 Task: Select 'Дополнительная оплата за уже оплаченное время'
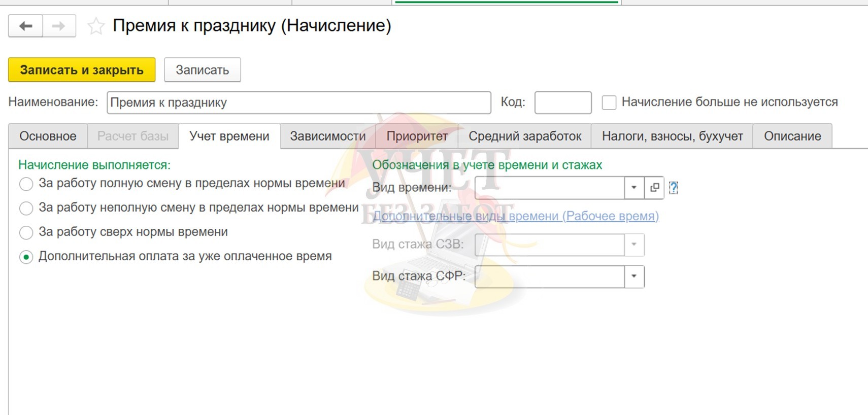pos(26,257)
